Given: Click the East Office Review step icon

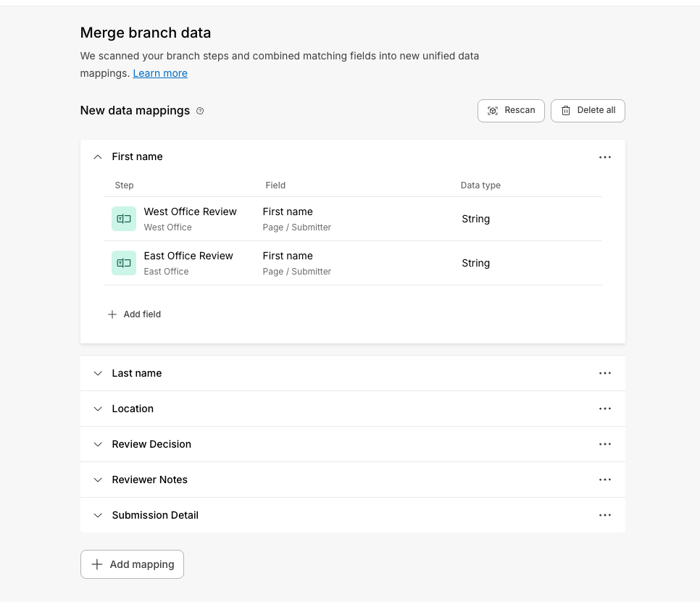Looking at the screenshot, I should click(x=124, y=263).
